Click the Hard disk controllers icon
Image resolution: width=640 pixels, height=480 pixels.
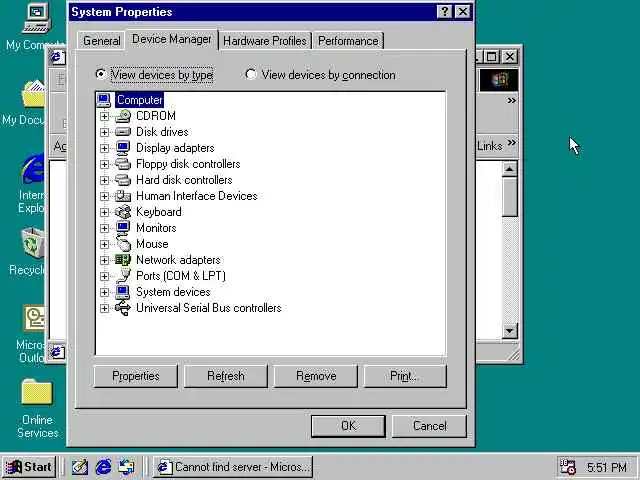(123, 180)
